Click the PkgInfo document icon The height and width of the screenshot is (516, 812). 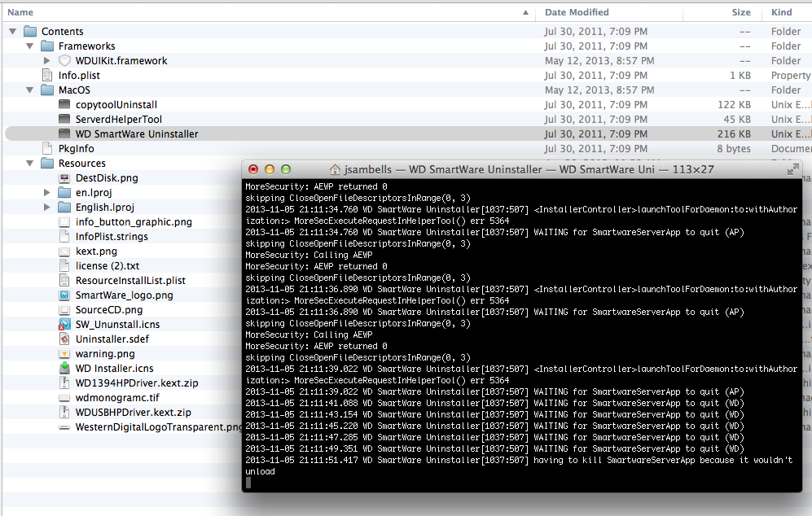pos(47,149)
